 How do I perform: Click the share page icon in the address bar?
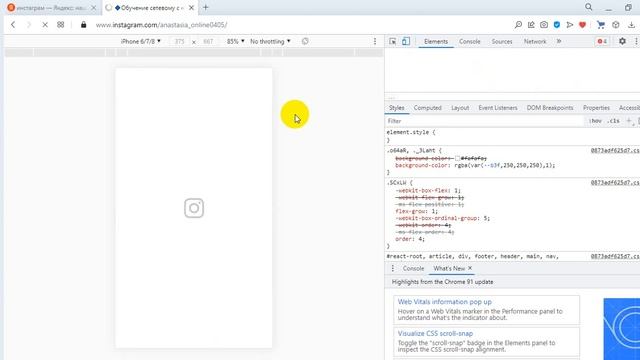coord(531,25)
